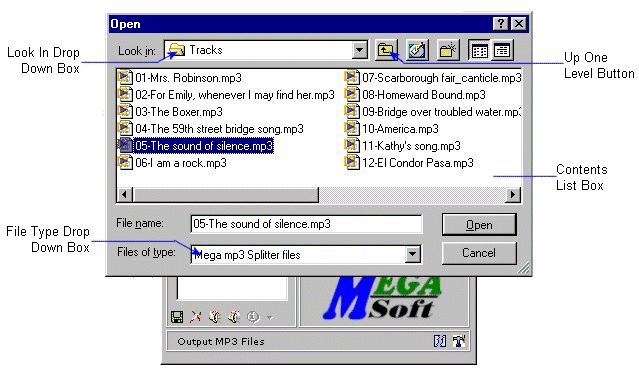Select 08-Homeward Bound.mp3 file
The height and width of the screenshot is (376, 639).
tap(415, 95)
